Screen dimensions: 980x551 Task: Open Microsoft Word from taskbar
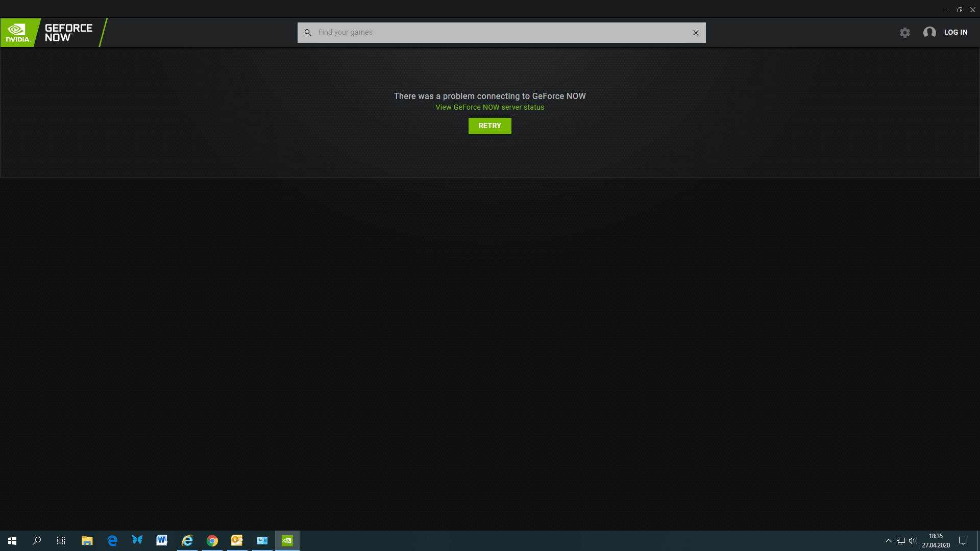tap(162, 541)
